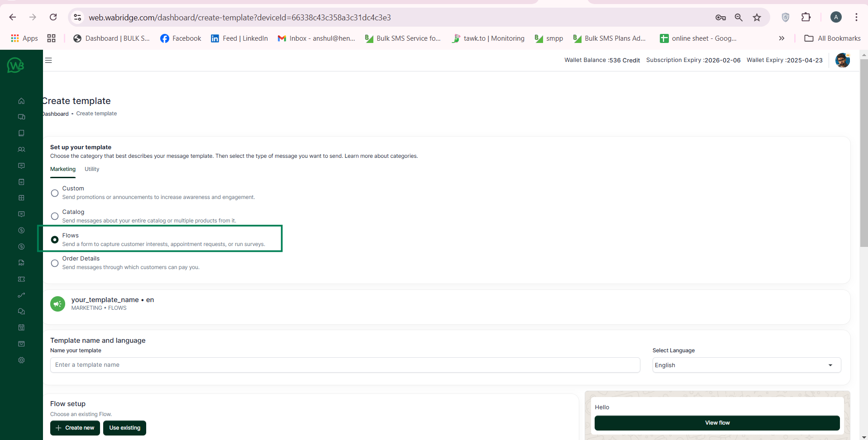Open online sheet Google bookmark

pos(698,38)
